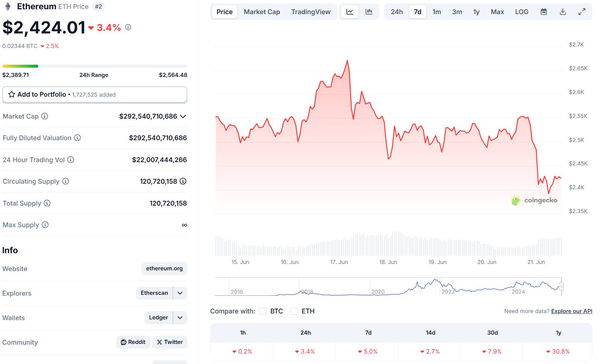Open the calendar date range picker
The width and height of the screenshot is (605, 364).
click(x=544, y=12)
